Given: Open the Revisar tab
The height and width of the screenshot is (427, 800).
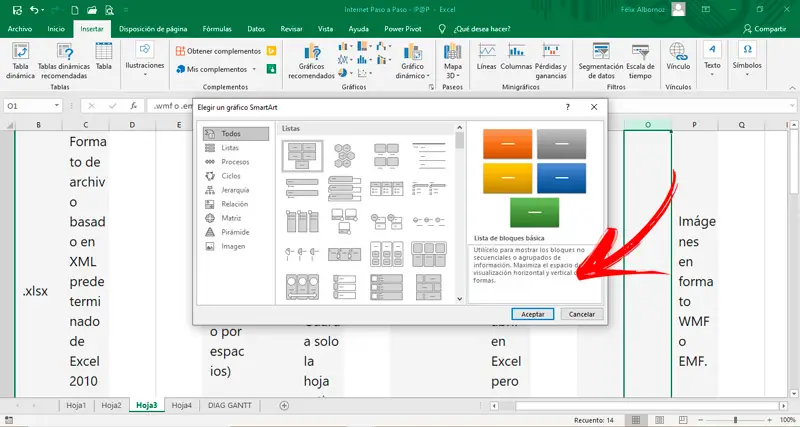Looking at the screenshot, I should pyautogui.click(x=291, y=29).
